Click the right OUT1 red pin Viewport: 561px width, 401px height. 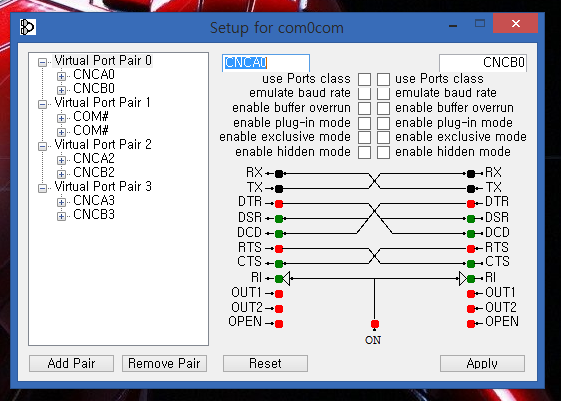pyautogui.click(x=471, y=294)
